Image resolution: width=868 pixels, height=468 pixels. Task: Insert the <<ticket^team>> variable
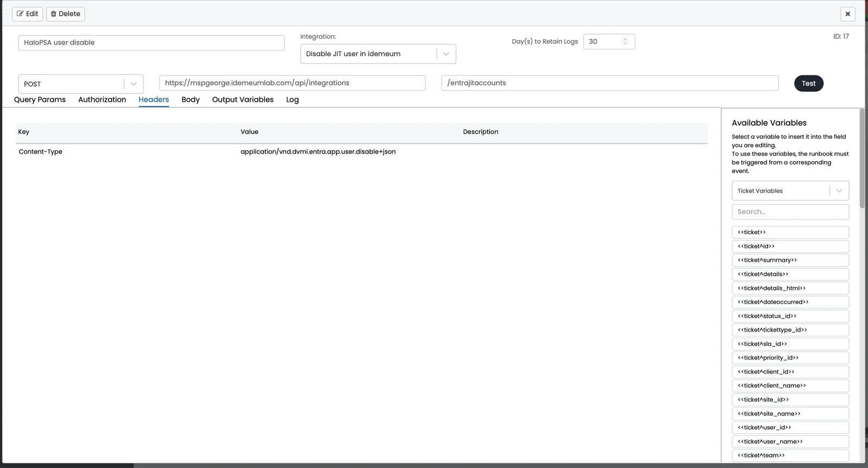coord(790,456)
